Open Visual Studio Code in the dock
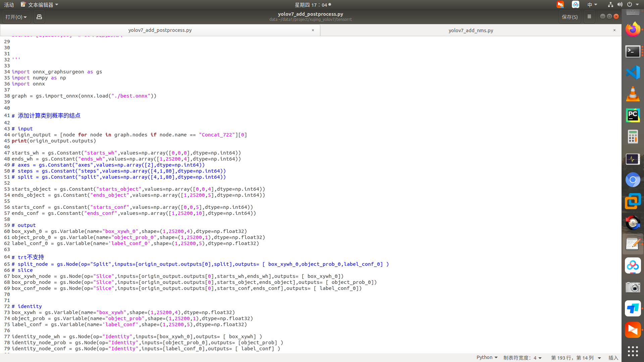 633,72
